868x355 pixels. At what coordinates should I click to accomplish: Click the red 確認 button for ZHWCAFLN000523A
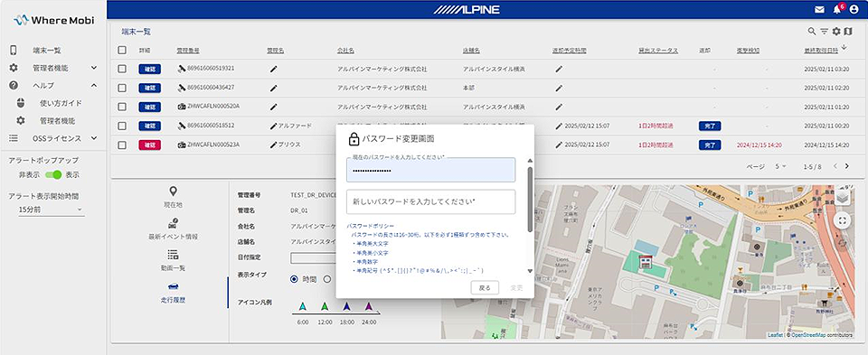149,145
